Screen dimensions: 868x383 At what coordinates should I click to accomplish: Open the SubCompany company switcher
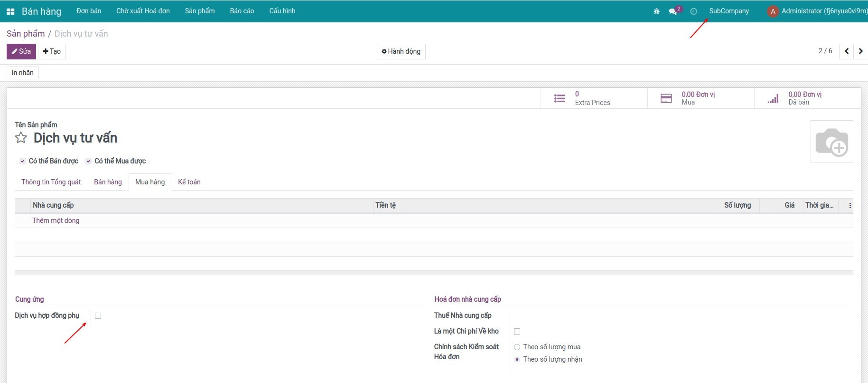click(x=728, y=11)
